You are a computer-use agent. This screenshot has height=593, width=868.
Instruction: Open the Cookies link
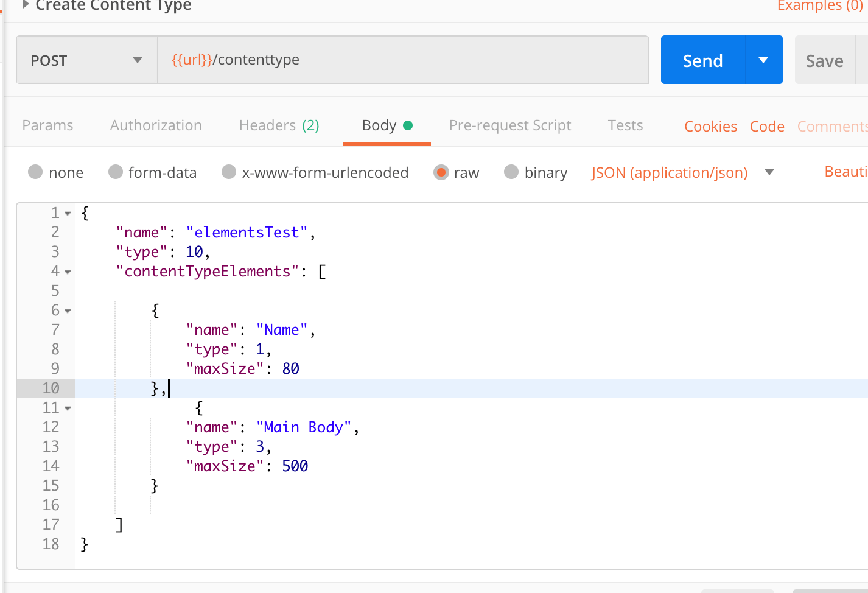710,127
